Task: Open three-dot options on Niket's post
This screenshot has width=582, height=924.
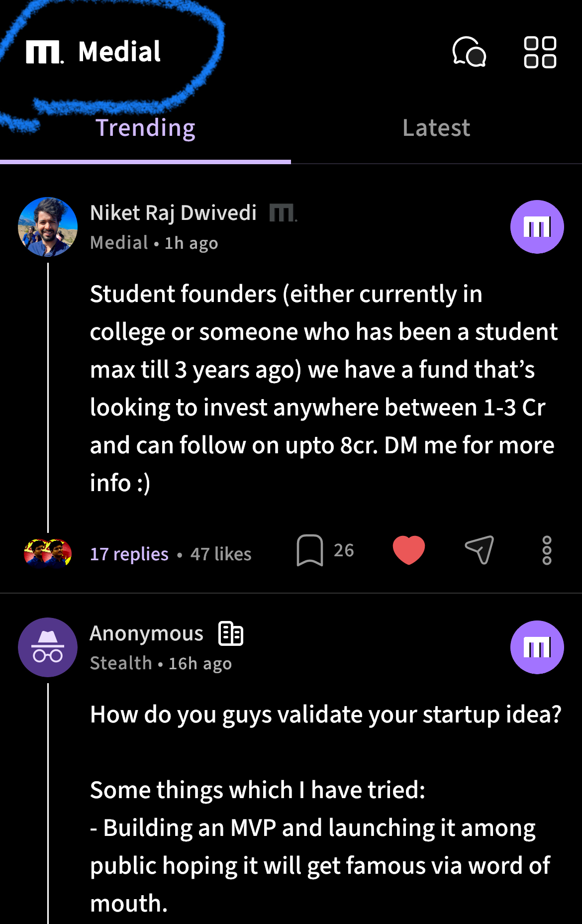Action: click(x=547, y=550)
